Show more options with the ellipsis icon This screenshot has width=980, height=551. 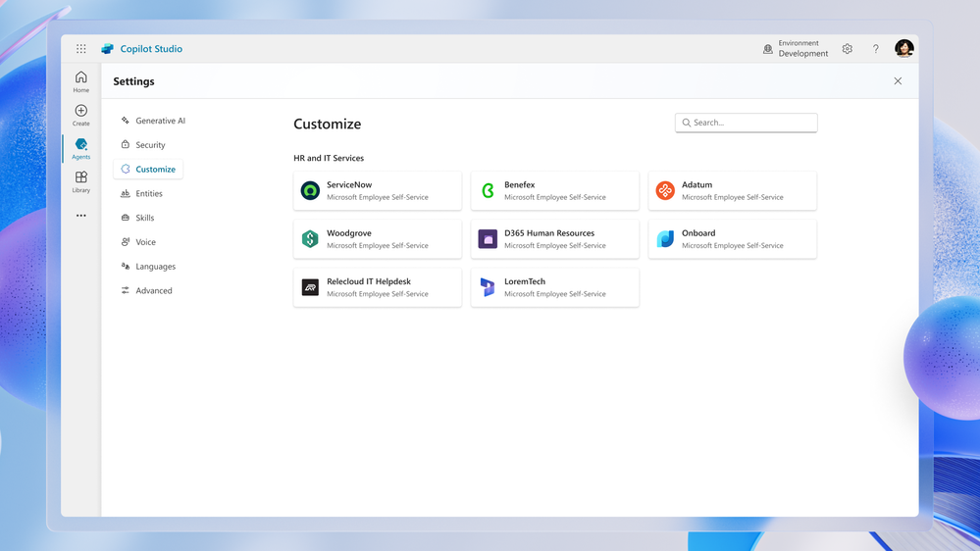(x=81, y=216)
